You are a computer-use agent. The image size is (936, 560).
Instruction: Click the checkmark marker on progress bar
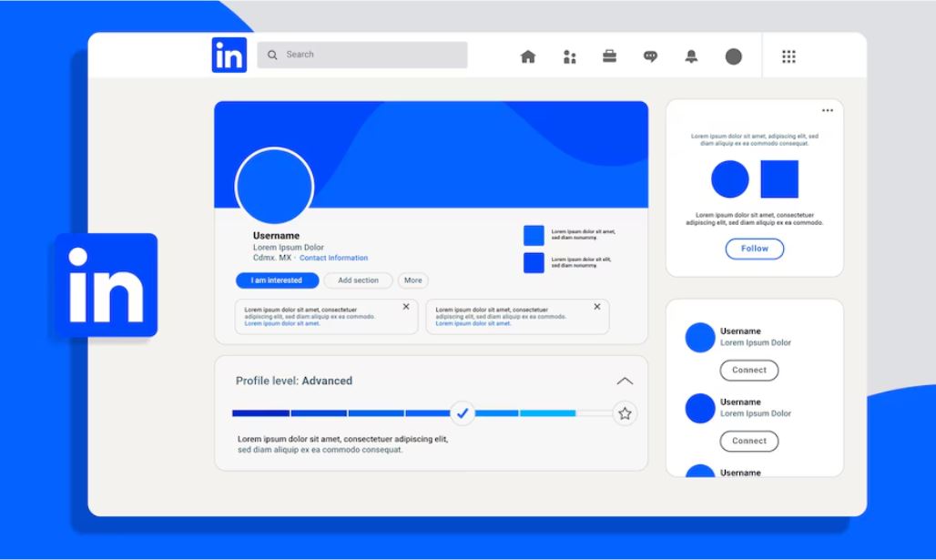point(462,413)
